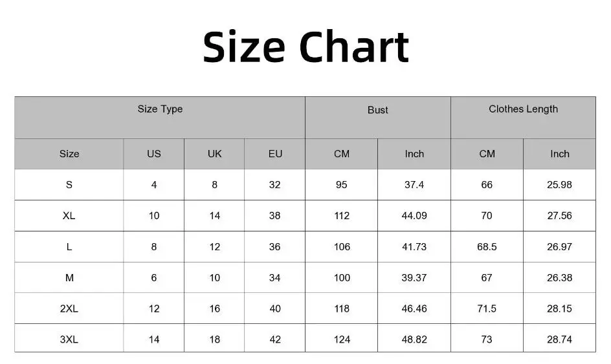Screen dimensions: 611x364
Task: Select the bust inch value 41.73
Action: coord(414,247)
